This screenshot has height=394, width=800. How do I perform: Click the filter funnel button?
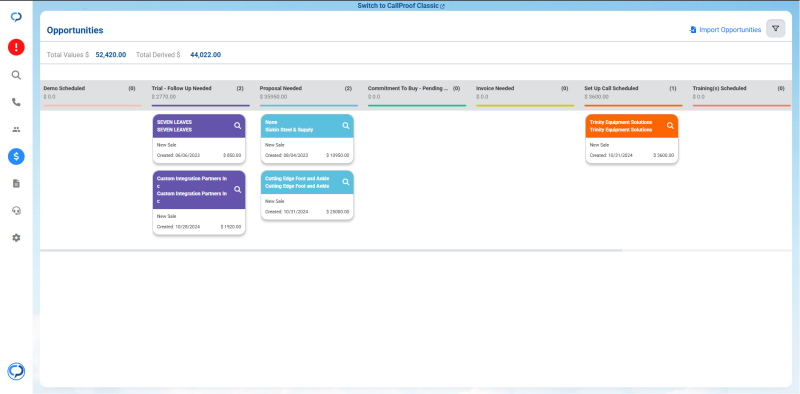776,29
